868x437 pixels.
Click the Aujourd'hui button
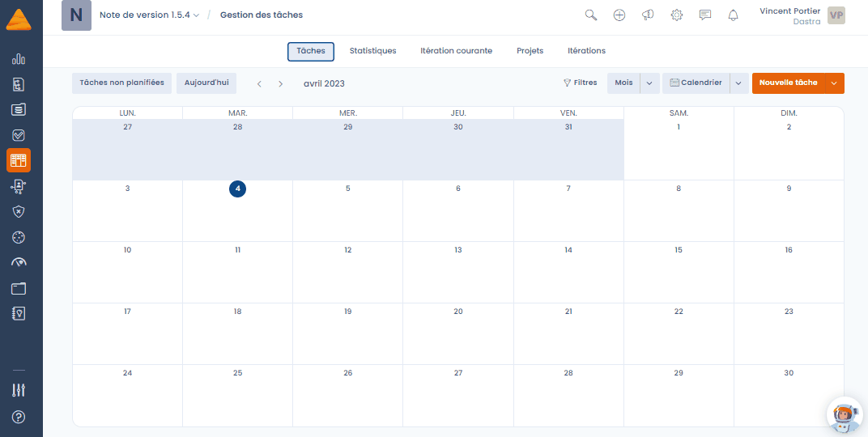(x=206, y=83)
